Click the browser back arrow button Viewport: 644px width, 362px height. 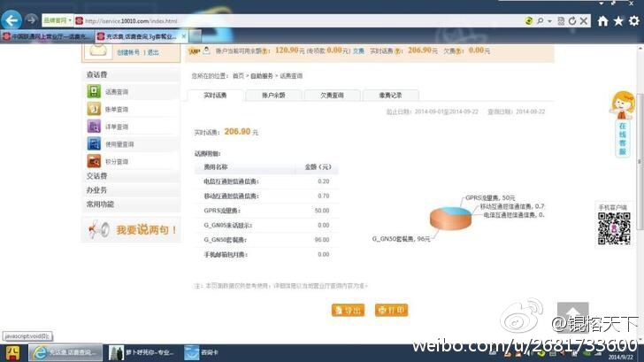click(12, 19)
